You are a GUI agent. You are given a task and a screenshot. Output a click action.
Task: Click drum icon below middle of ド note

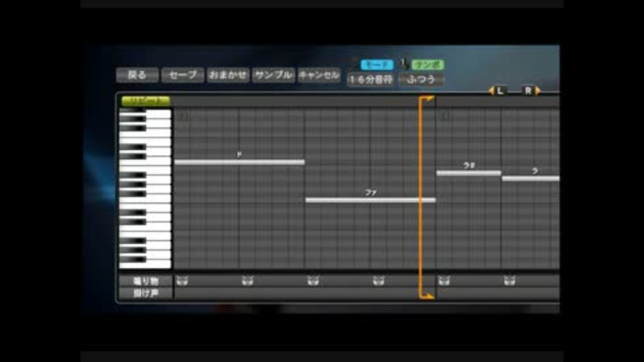tap(248, 281)
